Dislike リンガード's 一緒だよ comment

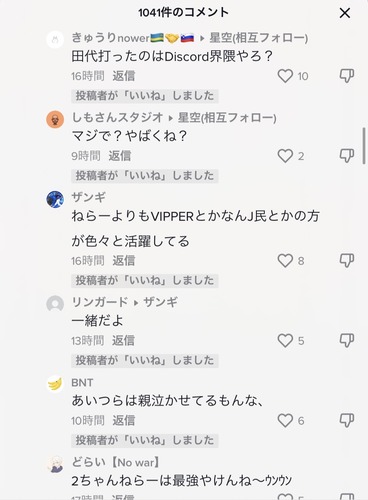pyautogui.click(x=347, y=340)
